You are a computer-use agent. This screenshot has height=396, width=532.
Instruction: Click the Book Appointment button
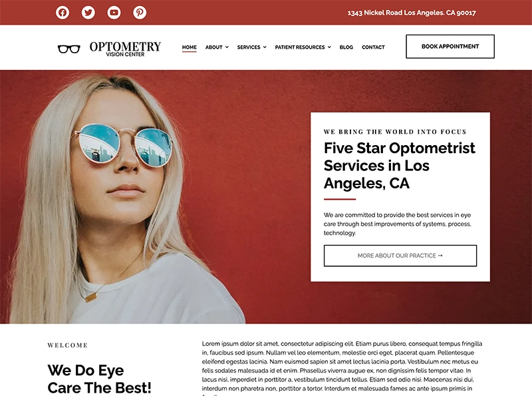[450, 47]
